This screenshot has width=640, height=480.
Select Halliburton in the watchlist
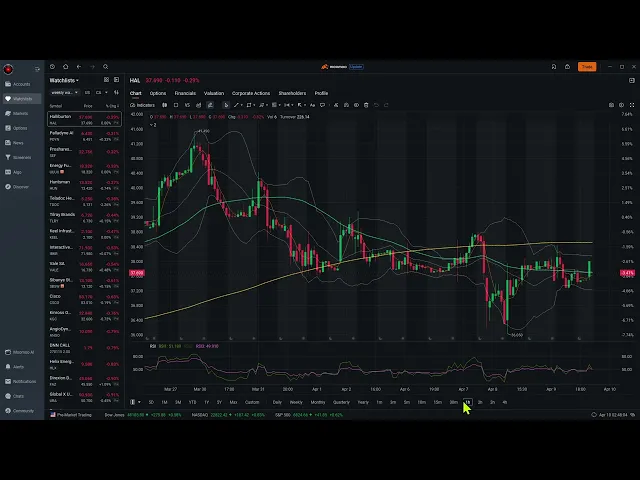[x=84, y=119]
